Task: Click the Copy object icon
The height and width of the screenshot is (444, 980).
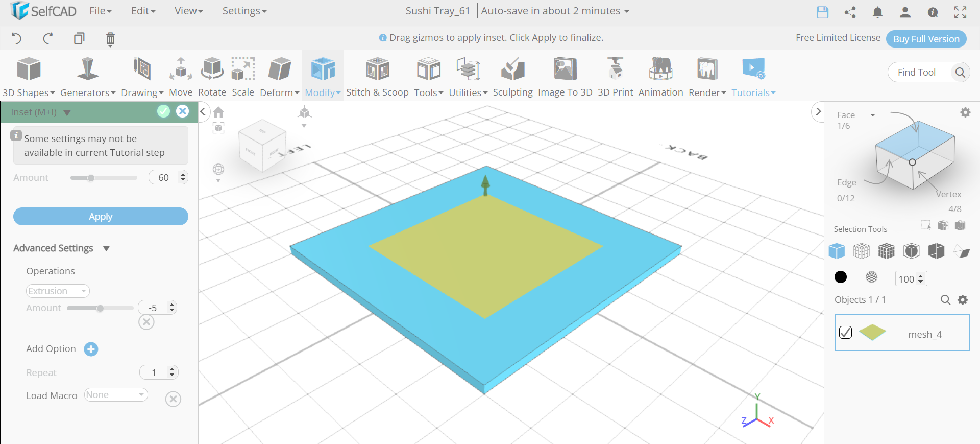Action: pos(79,38)
